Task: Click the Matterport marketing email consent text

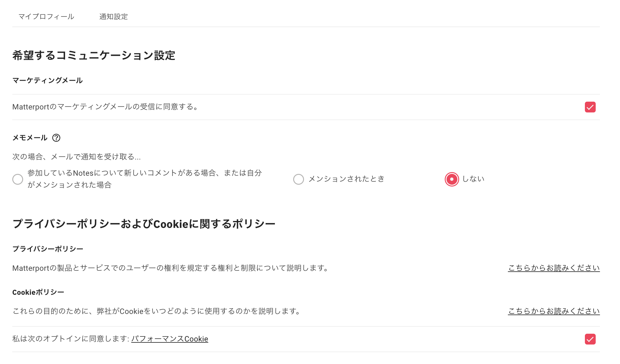Action: pos(105,107)
